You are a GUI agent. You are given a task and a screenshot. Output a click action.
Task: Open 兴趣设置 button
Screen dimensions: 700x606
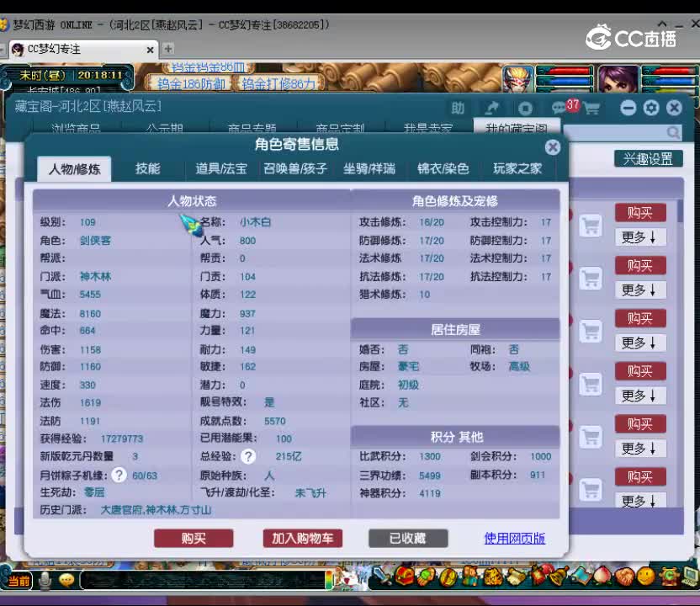648,158
